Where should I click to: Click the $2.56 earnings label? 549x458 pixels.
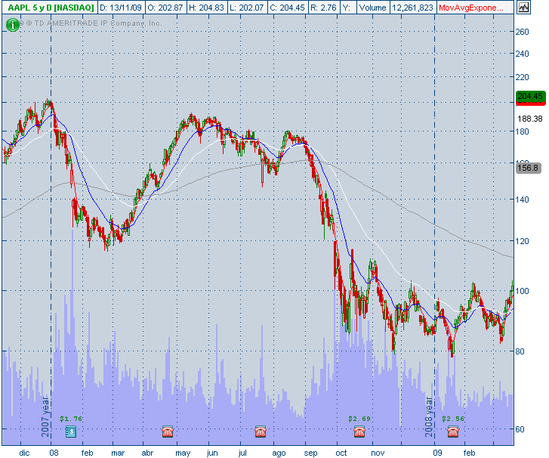click(453, 419)
